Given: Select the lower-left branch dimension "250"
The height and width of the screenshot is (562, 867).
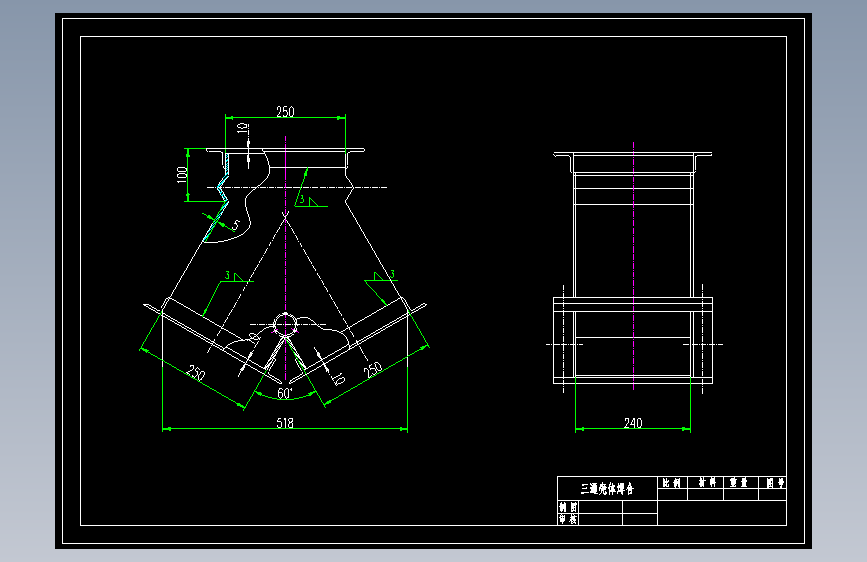Looking at the screenshot, I should pyautogui.click(x=196, y=372).
